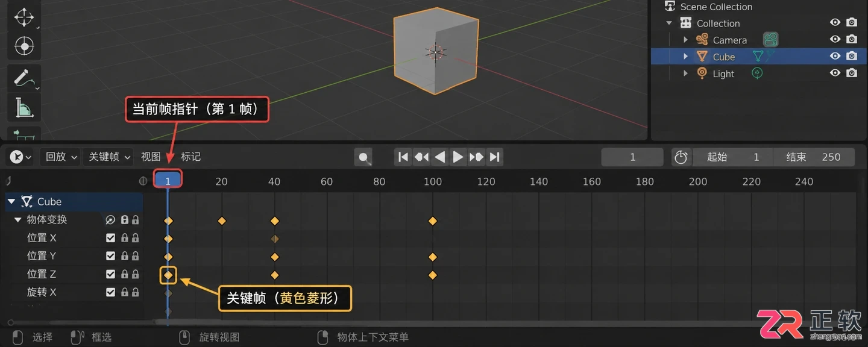The width and height of the screenshot is (868, 347).
Task: Disable Cube rendering via its camera icon
Action: pos(852,56)
